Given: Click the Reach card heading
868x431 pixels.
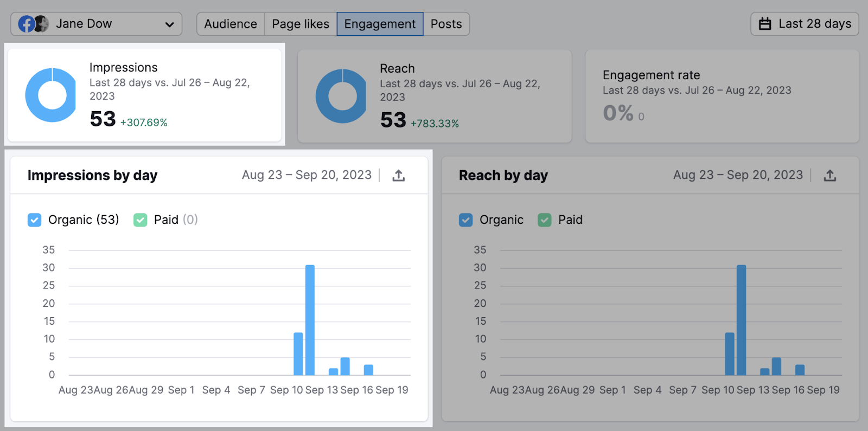Looking at the screenshot, I should pos(397,68).
